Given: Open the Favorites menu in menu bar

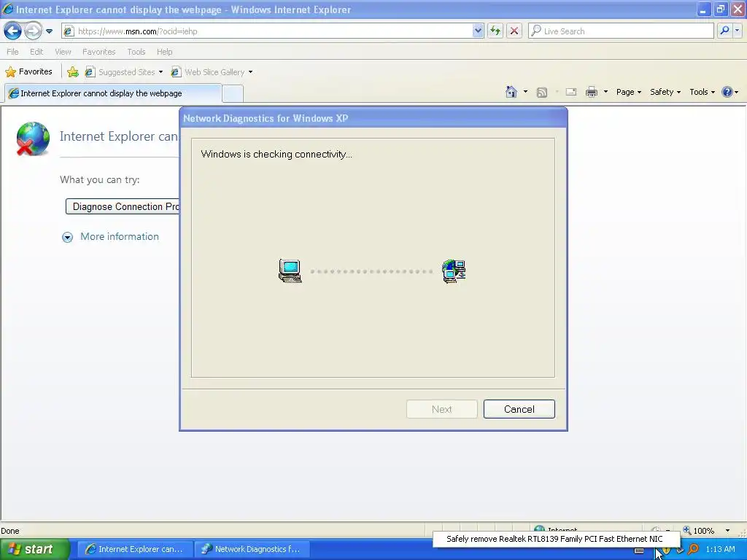Looking at the screenshot, I should [98, 52].
